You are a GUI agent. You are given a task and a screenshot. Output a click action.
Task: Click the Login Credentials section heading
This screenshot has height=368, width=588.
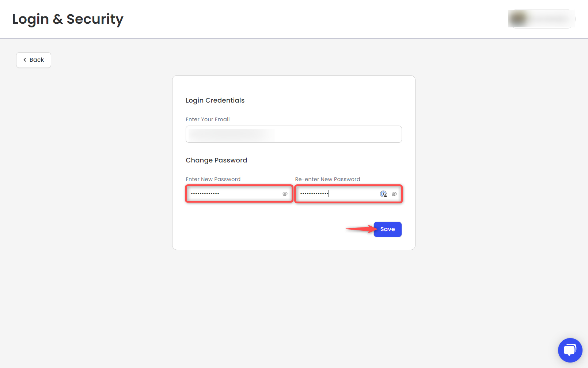tap(215, 100)
